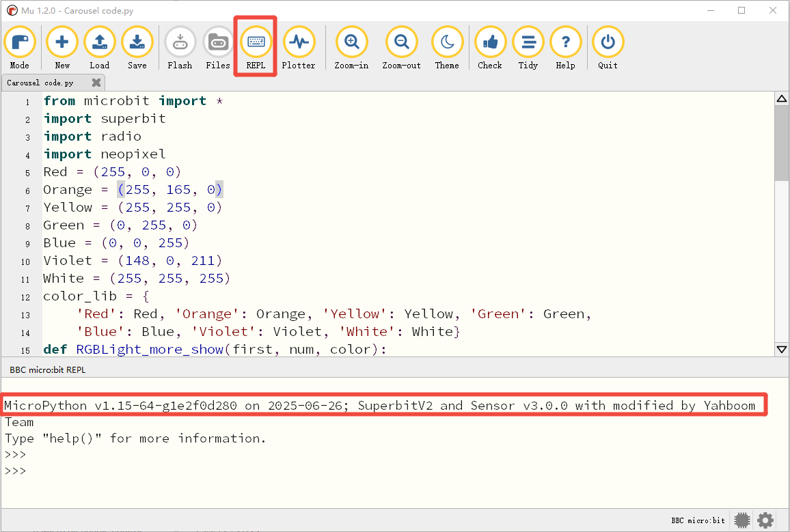This screenshot has width=790, height=532.
Task: Open the Files panel
Action: (x=217, y=48)
